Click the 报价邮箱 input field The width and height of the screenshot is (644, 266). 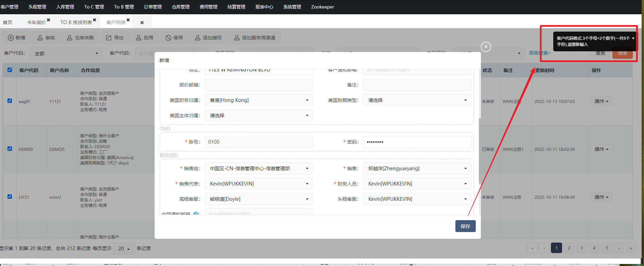click(x=259, y=85)
